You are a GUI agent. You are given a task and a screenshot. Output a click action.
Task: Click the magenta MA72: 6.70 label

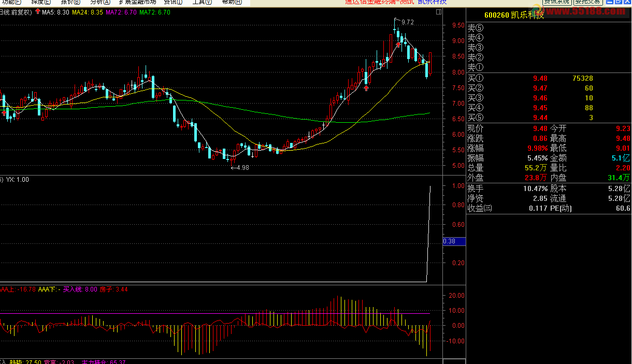(121, 12)
